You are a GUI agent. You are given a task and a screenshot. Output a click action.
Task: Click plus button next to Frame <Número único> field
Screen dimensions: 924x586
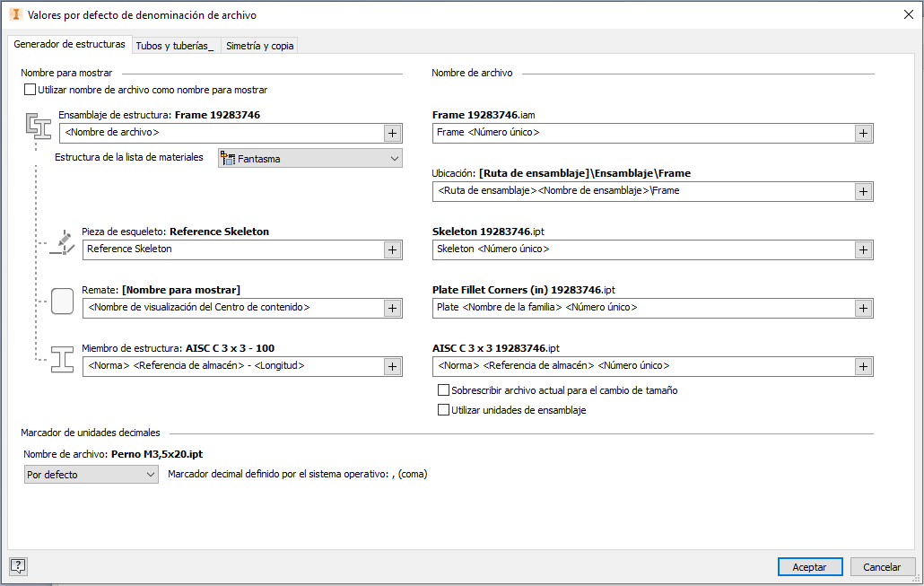click(863, 133)
